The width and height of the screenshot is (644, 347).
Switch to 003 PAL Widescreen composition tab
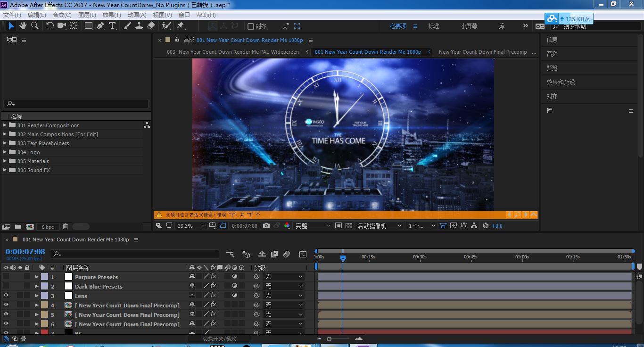tap(233, 52)
